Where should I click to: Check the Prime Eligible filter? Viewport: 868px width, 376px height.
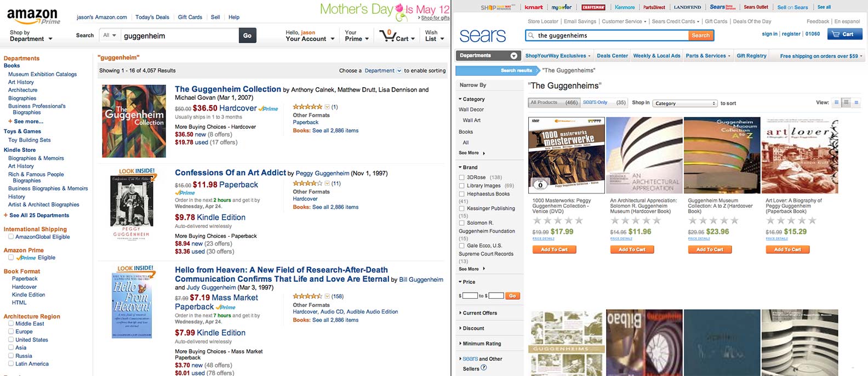click(x=11, y=258)
